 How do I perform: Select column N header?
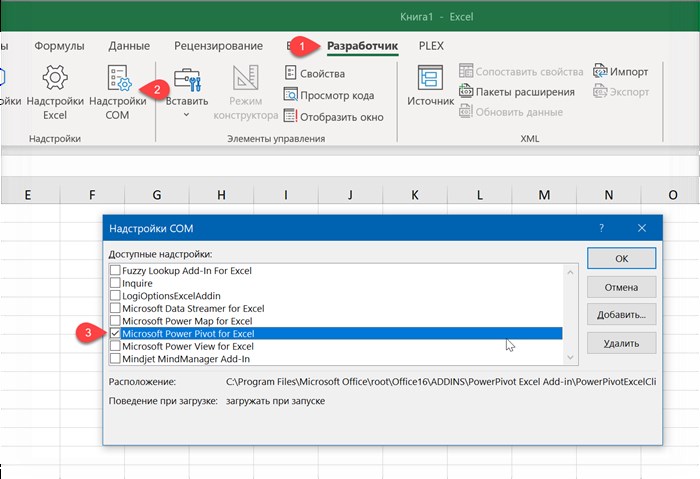coord(608,195)
